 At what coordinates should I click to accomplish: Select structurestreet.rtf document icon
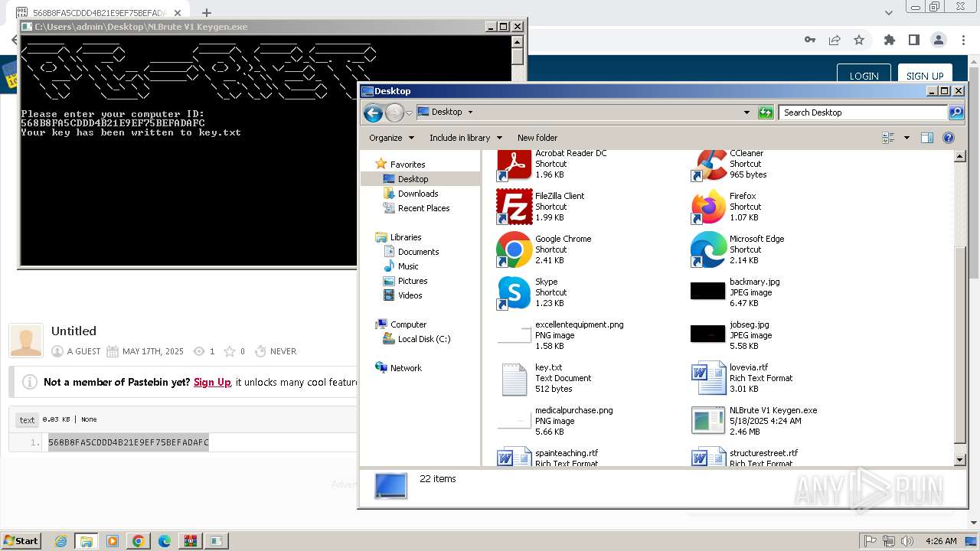click(x=708, y=457)
